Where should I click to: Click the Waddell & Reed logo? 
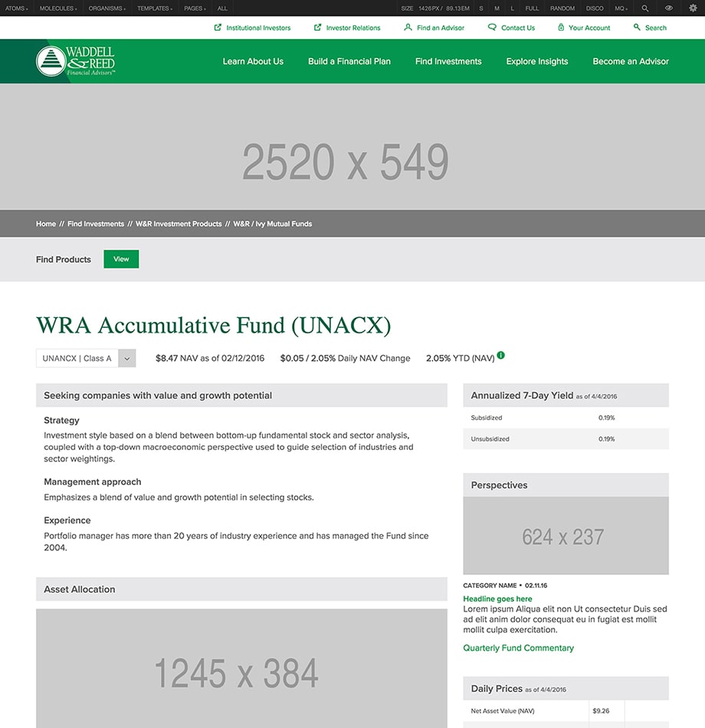[x=76, y=61]
